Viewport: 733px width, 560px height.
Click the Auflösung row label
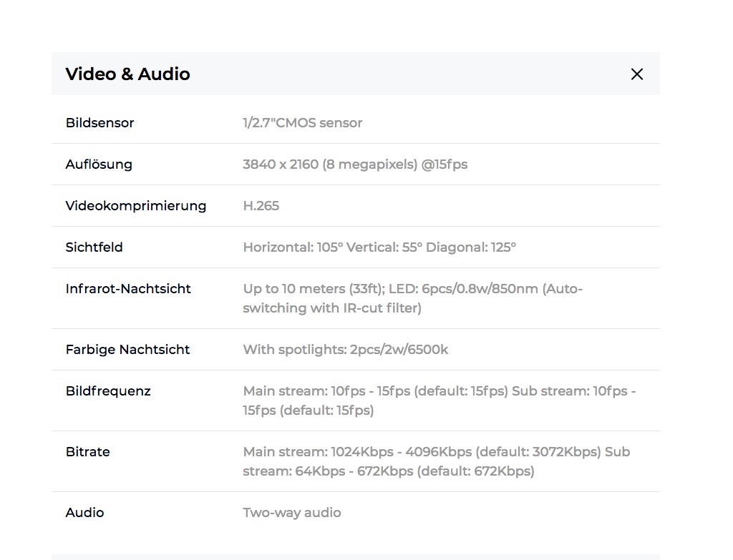pyautogui.click(x=99, y=164)
